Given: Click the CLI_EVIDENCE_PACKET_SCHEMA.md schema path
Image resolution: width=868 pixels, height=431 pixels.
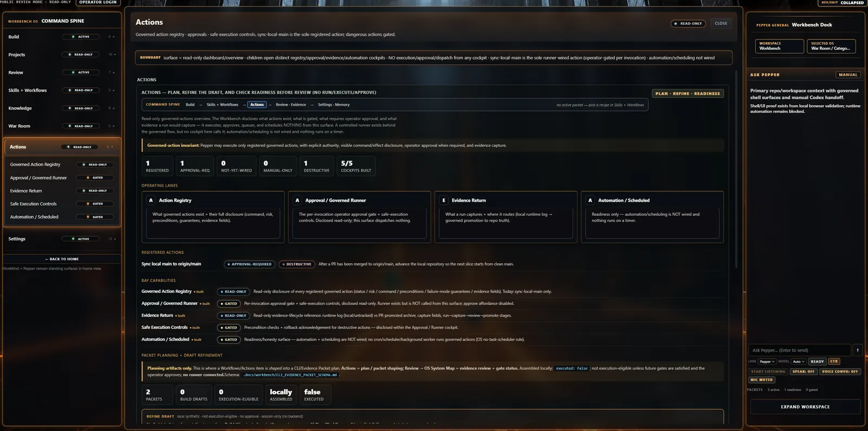Looking at the screenshot, I should [x=290, y=375].
